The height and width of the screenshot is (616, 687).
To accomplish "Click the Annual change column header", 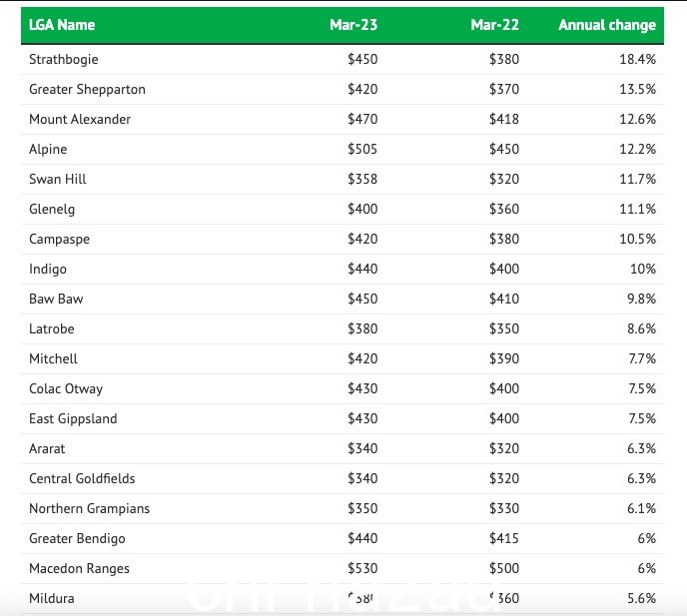I will click(607, 25).
